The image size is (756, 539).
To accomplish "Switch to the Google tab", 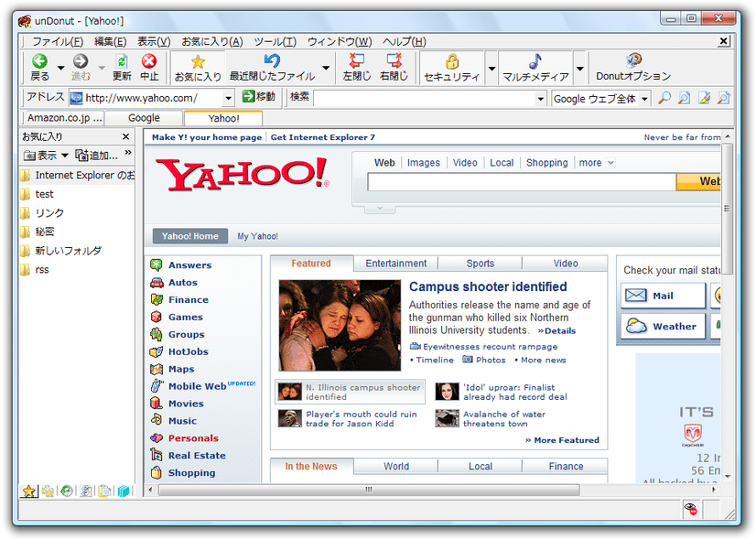I will pyautogui.click(x=144, y=118).
